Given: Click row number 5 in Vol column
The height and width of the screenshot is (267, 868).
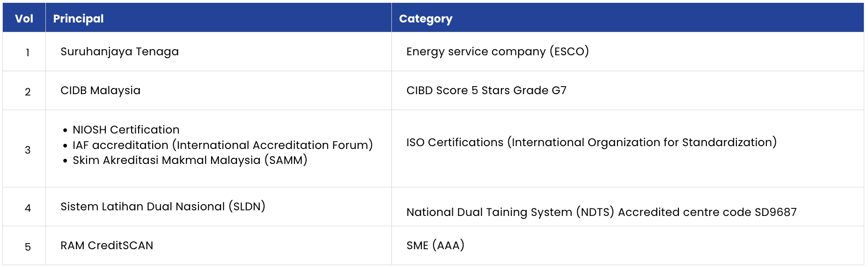Looking at the screenshot, I should [x=28, y=247].
